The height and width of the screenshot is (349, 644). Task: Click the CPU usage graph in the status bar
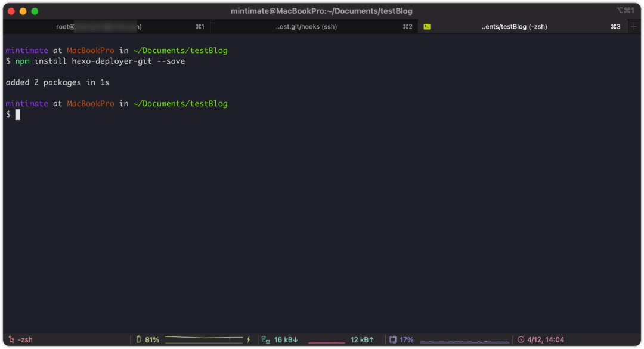465,341
